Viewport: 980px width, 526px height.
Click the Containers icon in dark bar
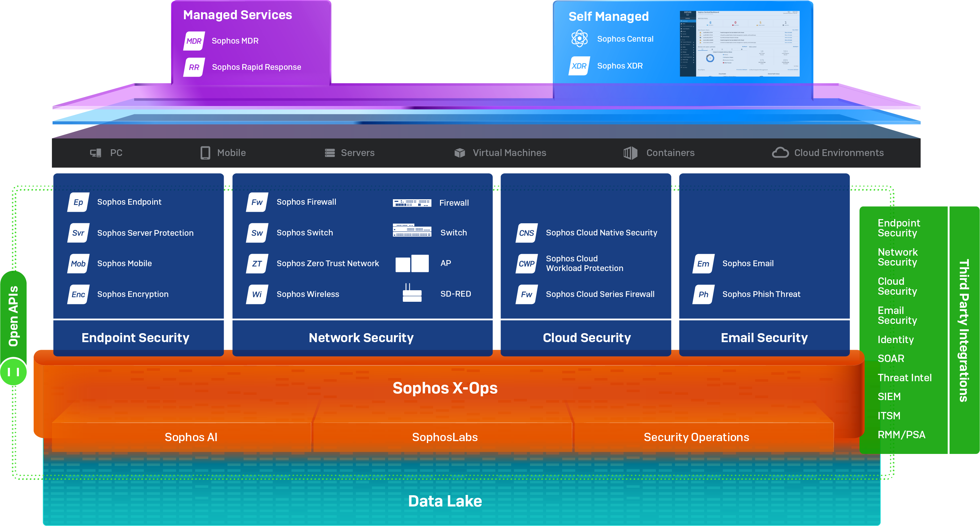point(630,153)
